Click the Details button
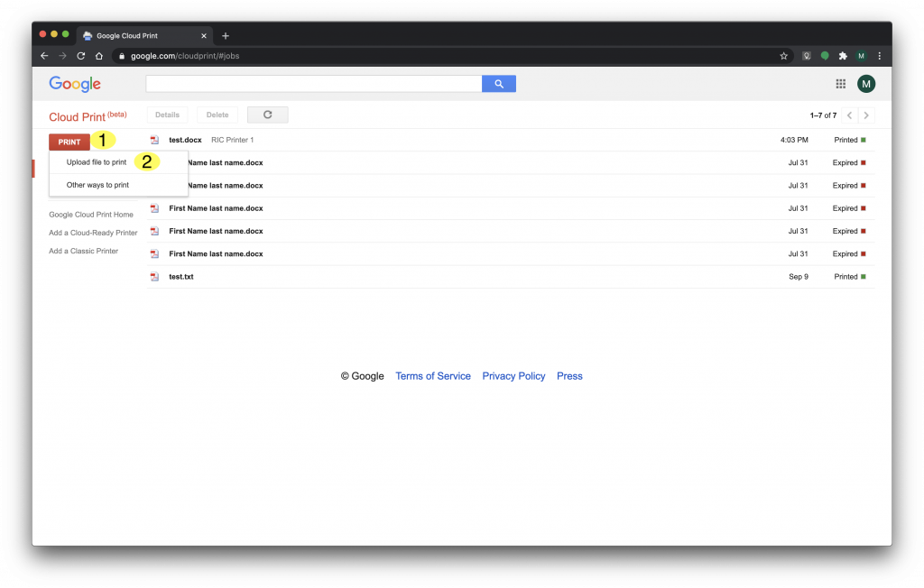The width and height of the screenshot is (924, 588). click(x=167, y=115)
